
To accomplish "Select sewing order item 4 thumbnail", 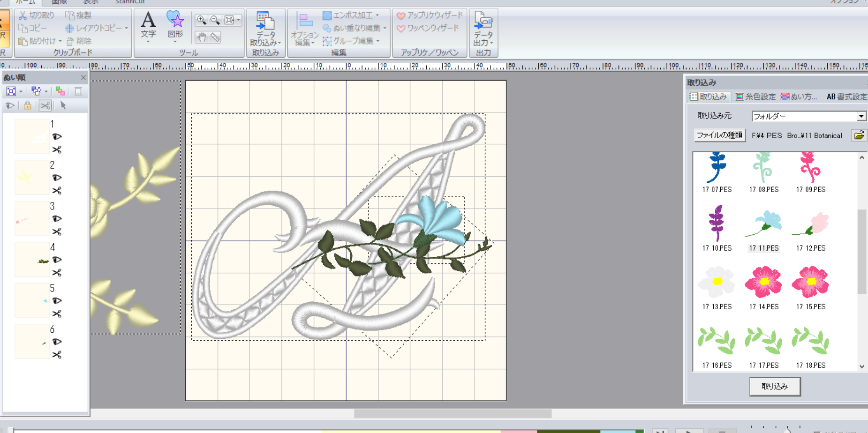I will click(32, 260).
